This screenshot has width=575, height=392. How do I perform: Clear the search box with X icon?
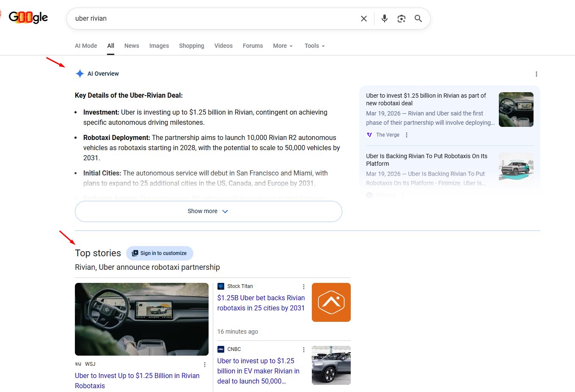click(x=363, y=19)
